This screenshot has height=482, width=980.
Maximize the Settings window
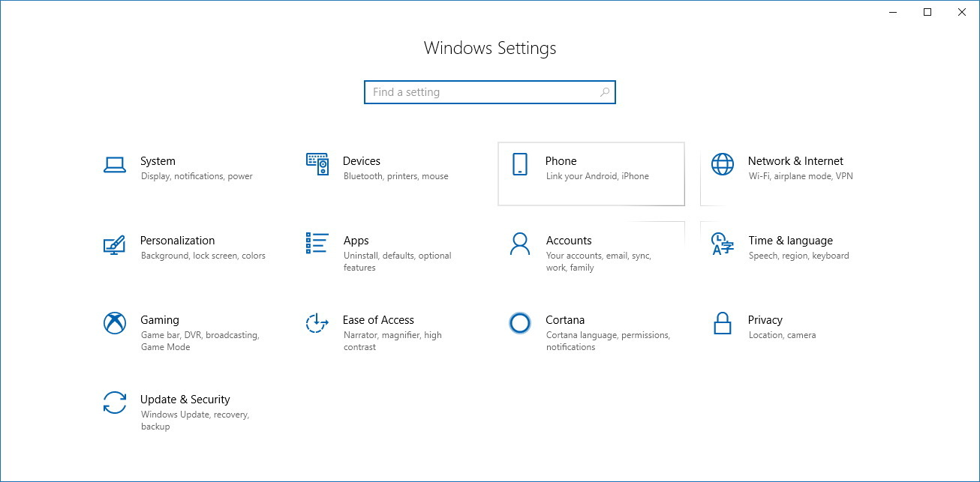click(927, 12)
